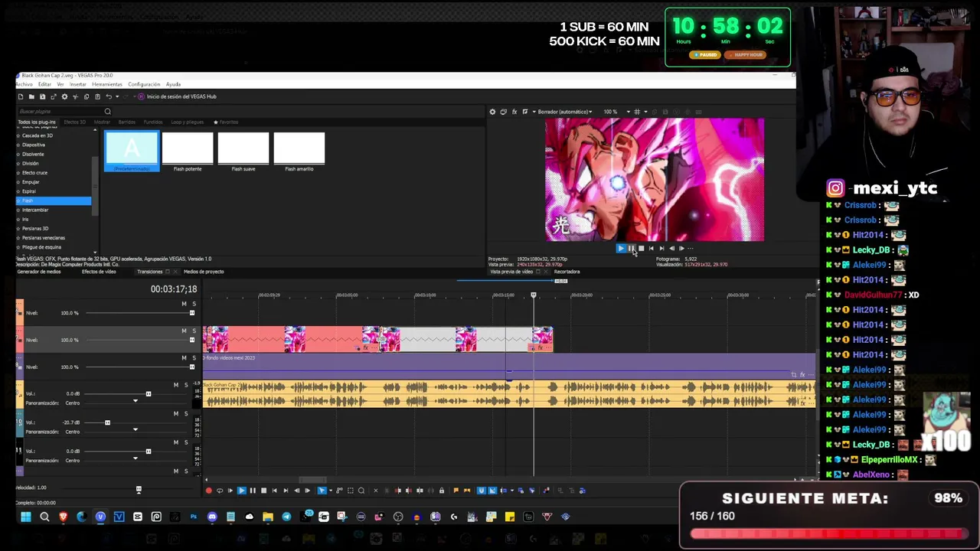
Task: Click the VEGAS Hub purple icon
Action: click(141, 96)
